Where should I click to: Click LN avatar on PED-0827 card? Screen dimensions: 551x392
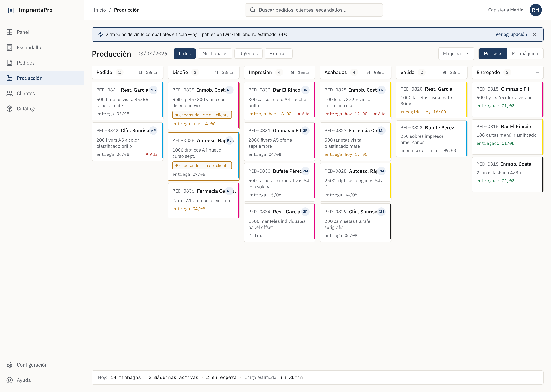point(381,131)
